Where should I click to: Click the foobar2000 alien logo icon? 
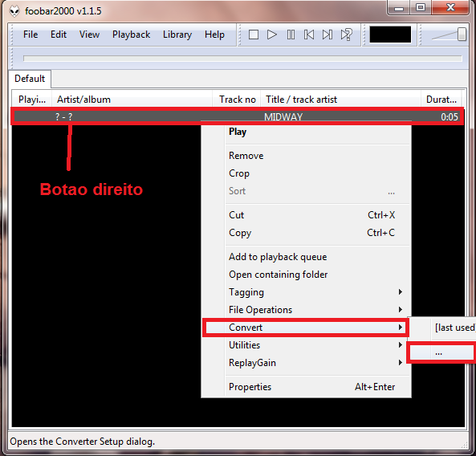(x=14, y=11)
